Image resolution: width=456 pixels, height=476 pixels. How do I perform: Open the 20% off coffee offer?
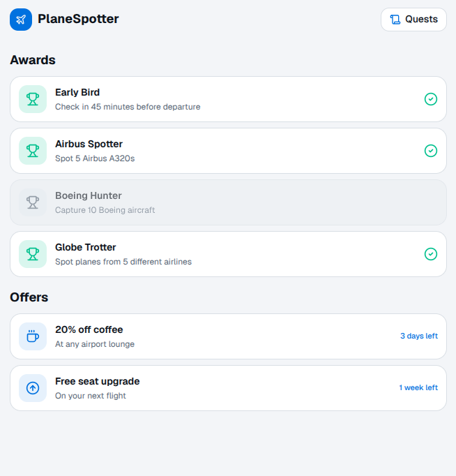click(209, 336)
